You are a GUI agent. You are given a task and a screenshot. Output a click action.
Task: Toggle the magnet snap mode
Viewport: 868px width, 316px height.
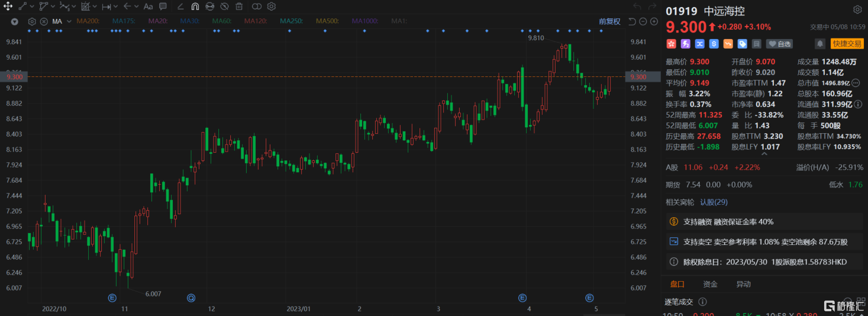coord(195,7)
